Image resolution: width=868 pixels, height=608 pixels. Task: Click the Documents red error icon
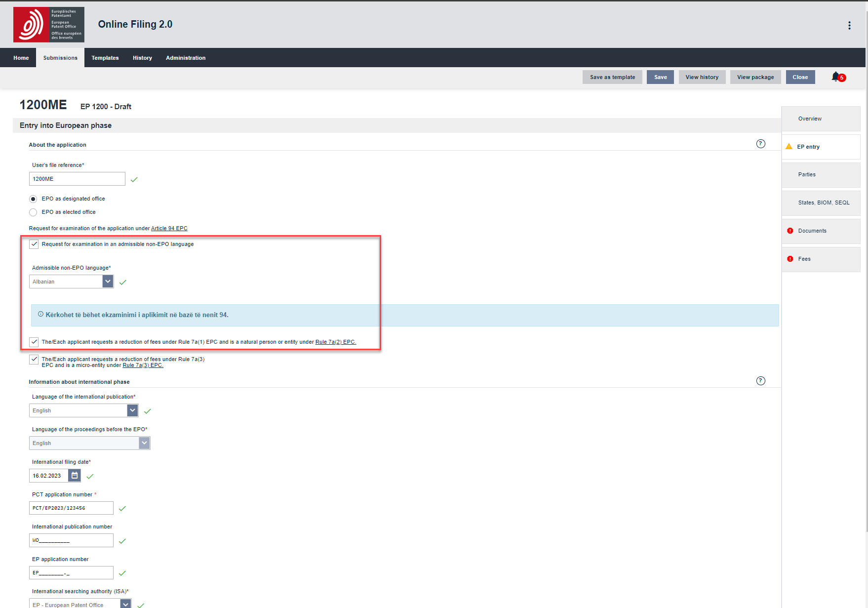[790, 231]
